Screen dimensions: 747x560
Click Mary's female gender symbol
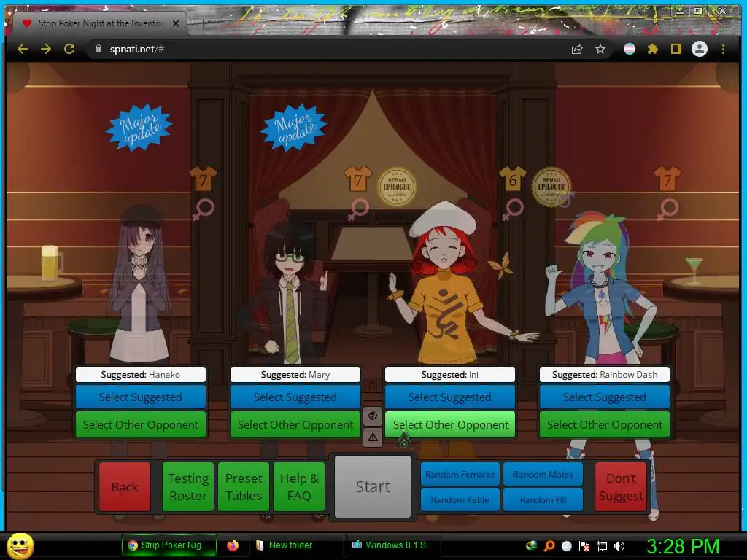point(358,209)
